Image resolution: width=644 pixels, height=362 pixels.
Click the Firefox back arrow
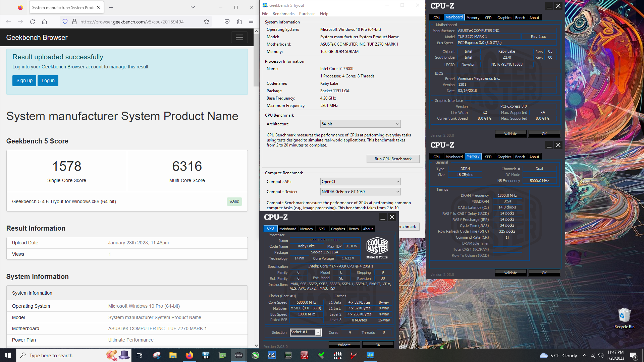(x=8, y=22)
